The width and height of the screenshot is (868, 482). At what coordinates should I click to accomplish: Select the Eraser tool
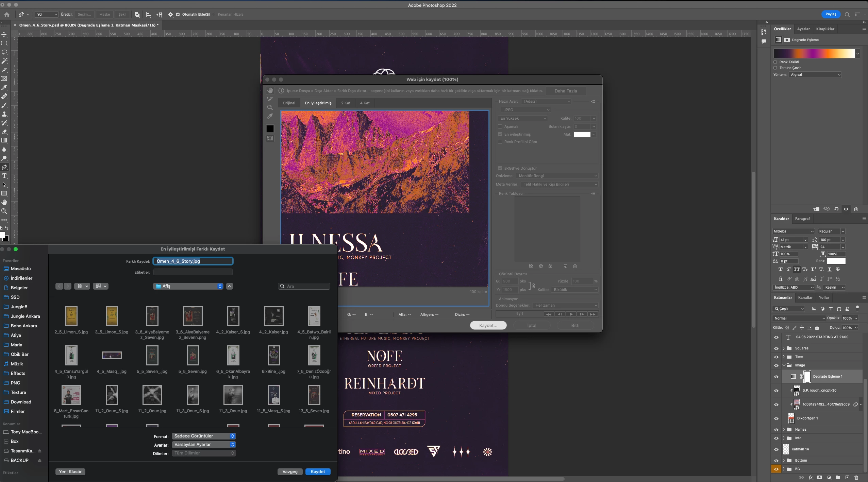pos(4,132)
